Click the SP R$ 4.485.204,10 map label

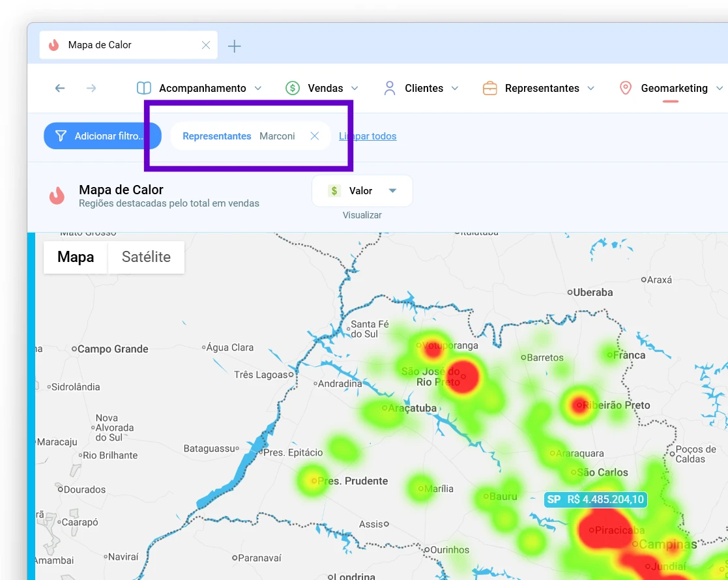[596, 500]
